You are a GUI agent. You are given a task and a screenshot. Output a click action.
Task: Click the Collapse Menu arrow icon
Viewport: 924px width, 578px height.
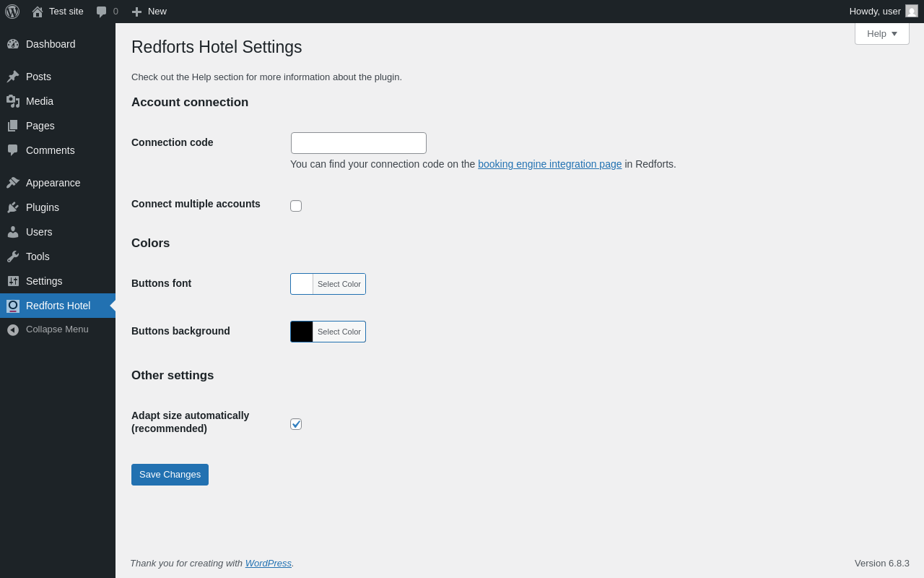(x=13, y=330)
